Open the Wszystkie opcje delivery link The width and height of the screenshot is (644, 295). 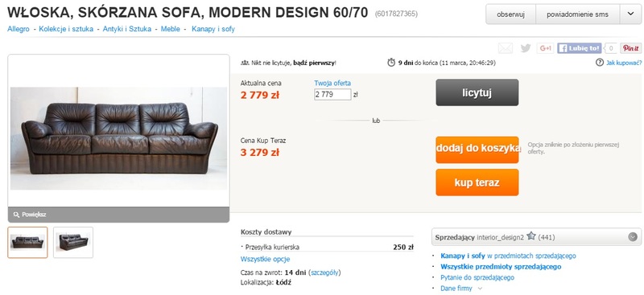click(265, 260)
